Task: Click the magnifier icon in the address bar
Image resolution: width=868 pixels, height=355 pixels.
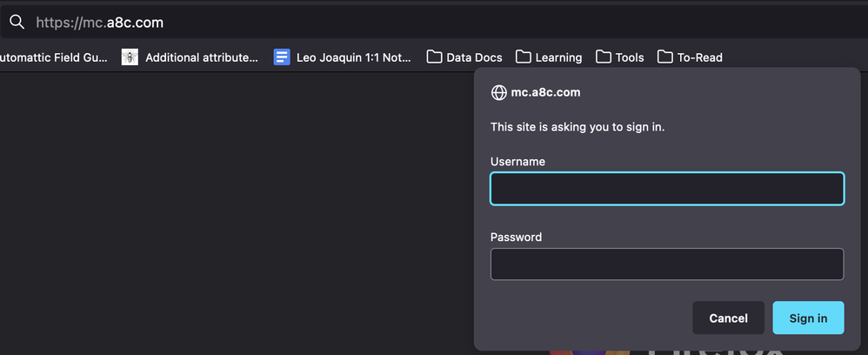Action: pyautogui.click(x=16, y=23)
